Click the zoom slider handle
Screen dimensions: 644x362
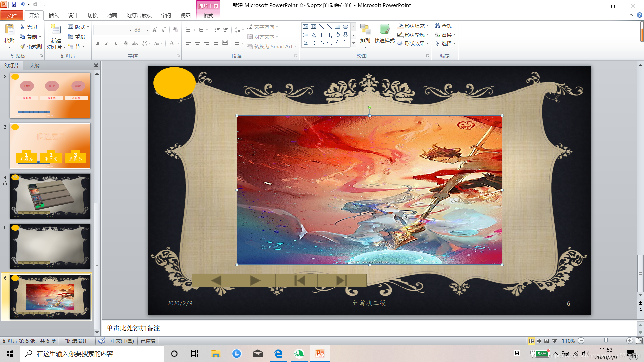606,341
